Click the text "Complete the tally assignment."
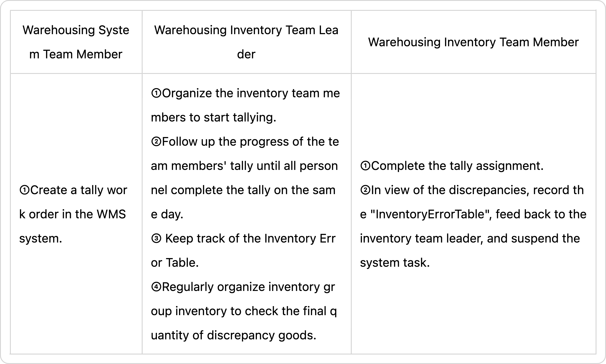The height and width of the screenshot is (364, 606). pyautogui.click(x=457, y=166)
